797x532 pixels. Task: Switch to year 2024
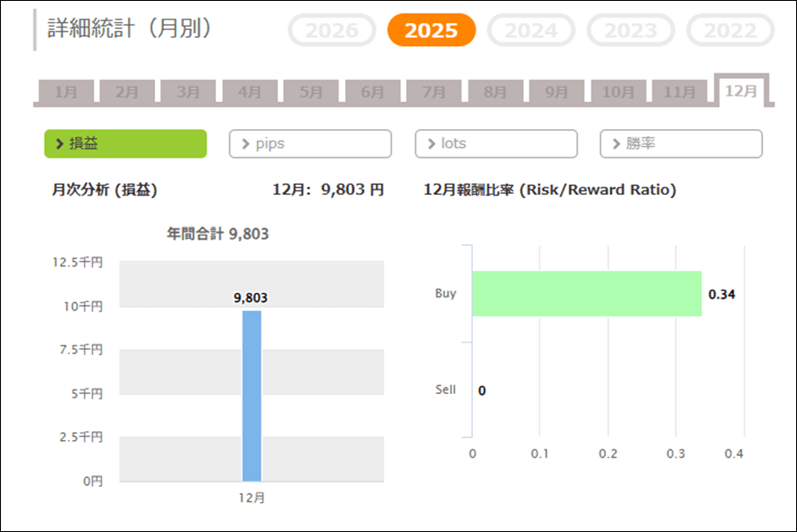[531, 31]
